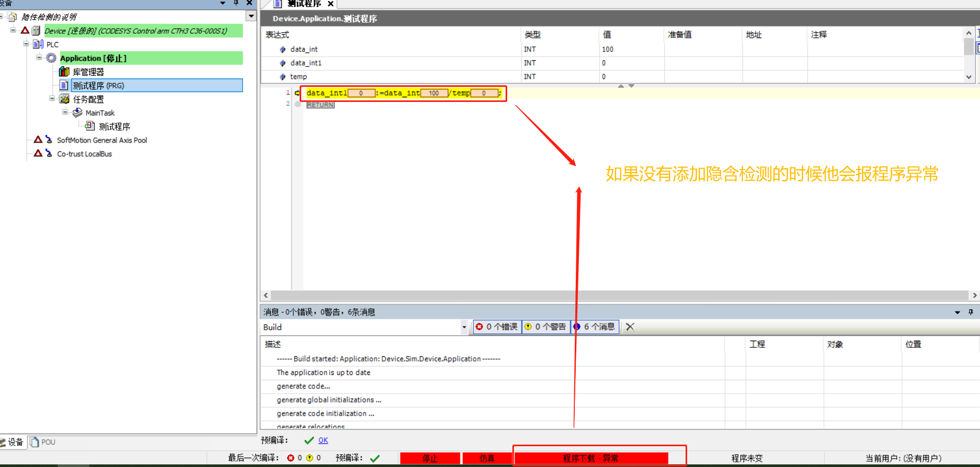The width and height of the screenshot is (980, 467).
Task: Toggle the 0 个警告 warnings filter
Action: click(x=546, y=327)
